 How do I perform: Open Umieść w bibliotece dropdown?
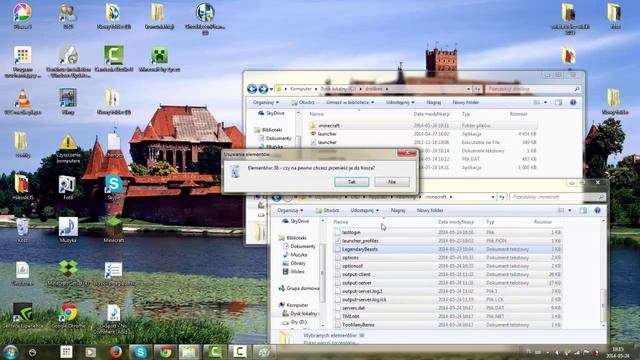[x=350, y=102]
